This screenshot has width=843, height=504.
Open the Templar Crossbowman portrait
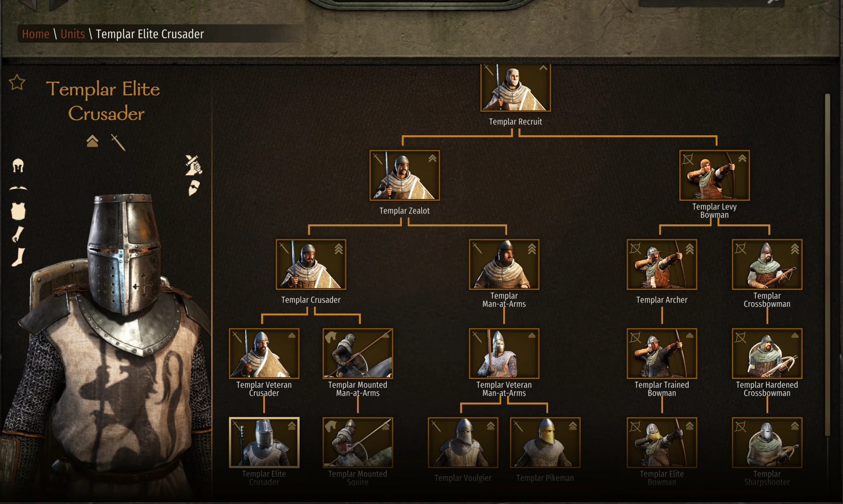(x=767, y=264)
